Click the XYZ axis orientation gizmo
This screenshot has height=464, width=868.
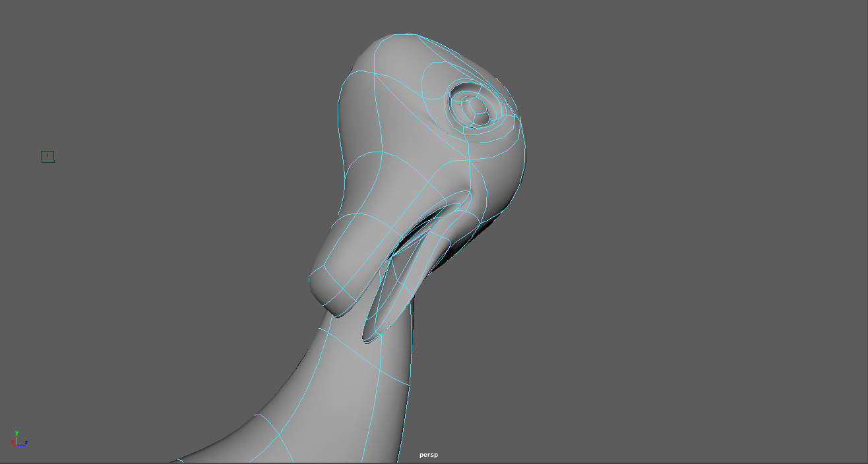tap(18, 440)
